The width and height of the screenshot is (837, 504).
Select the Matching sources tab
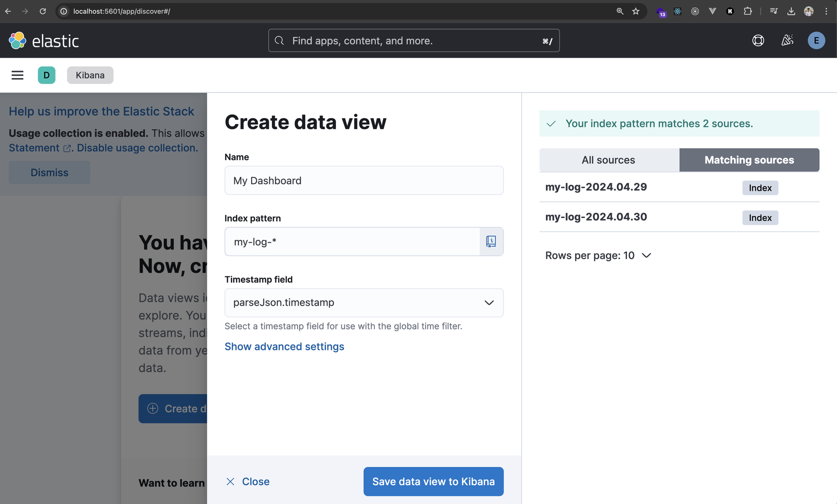(x=749, y=160)
